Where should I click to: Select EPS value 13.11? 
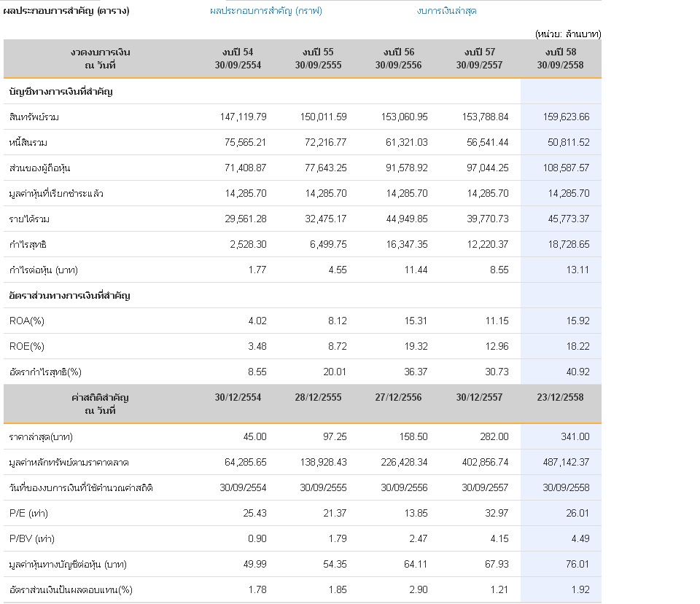pos(578,270)
